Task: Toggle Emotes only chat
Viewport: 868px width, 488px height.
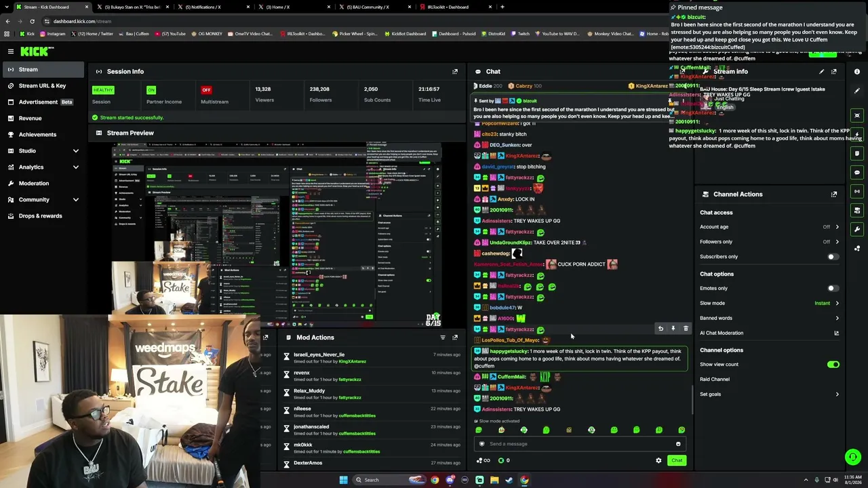Action: 833,288
